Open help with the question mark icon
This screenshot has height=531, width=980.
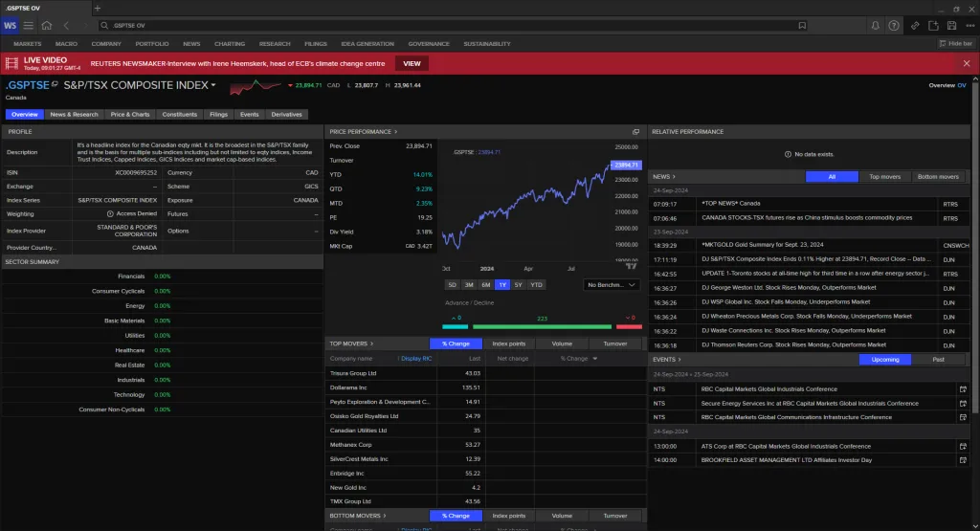[894, 26]
